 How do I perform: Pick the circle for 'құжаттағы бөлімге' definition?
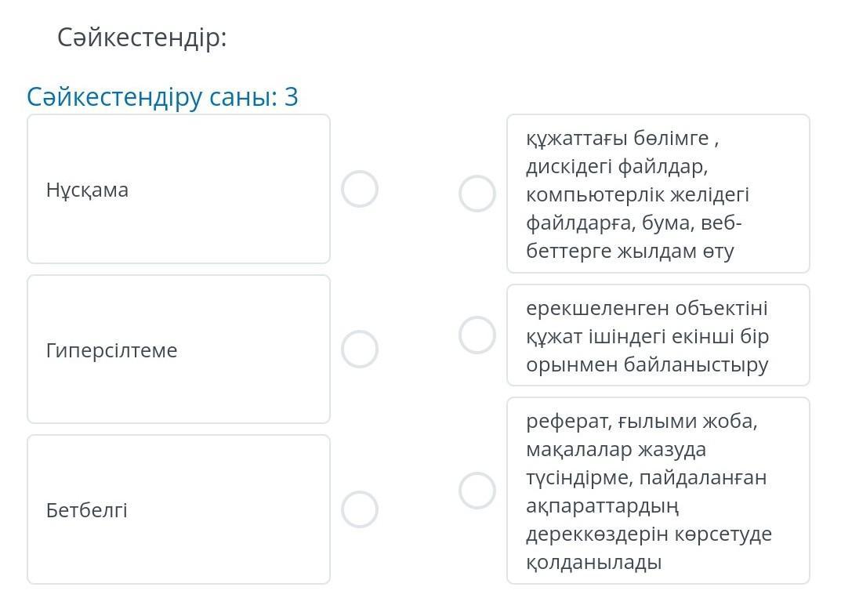[477, 194]
